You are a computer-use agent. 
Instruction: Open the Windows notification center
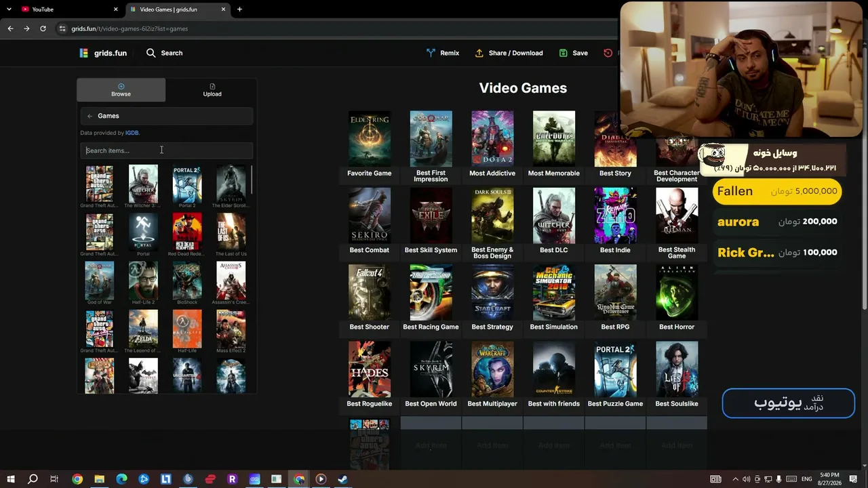(854, 479)
